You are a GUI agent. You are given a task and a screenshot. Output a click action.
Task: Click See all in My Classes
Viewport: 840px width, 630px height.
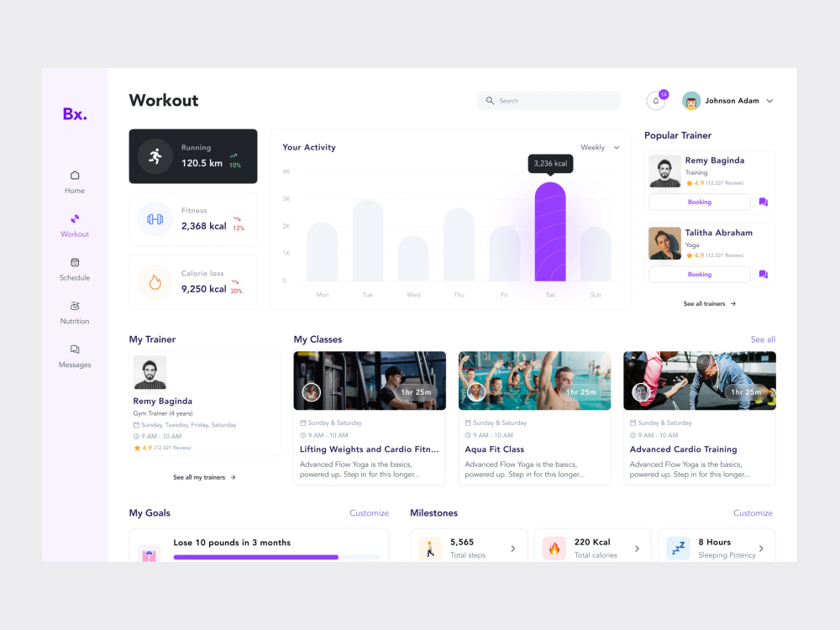pos(763,339)
